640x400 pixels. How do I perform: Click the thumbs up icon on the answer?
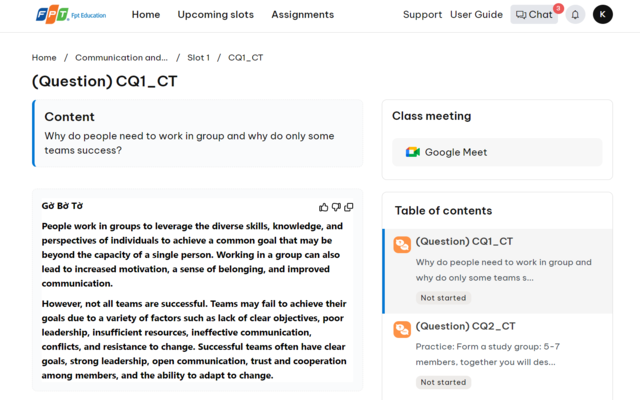click(324, 207)
